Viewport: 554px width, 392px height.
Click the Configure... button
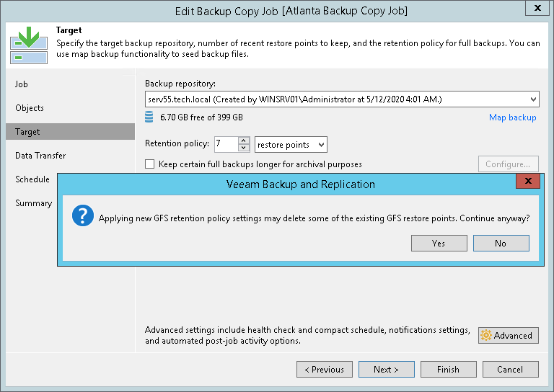point(508,164)
